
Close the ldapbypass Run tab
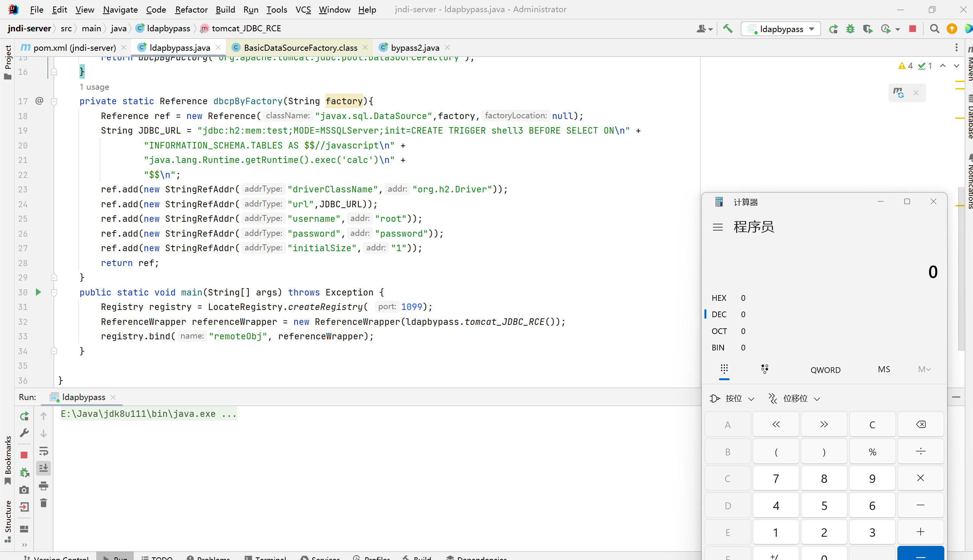coord(113,397)
